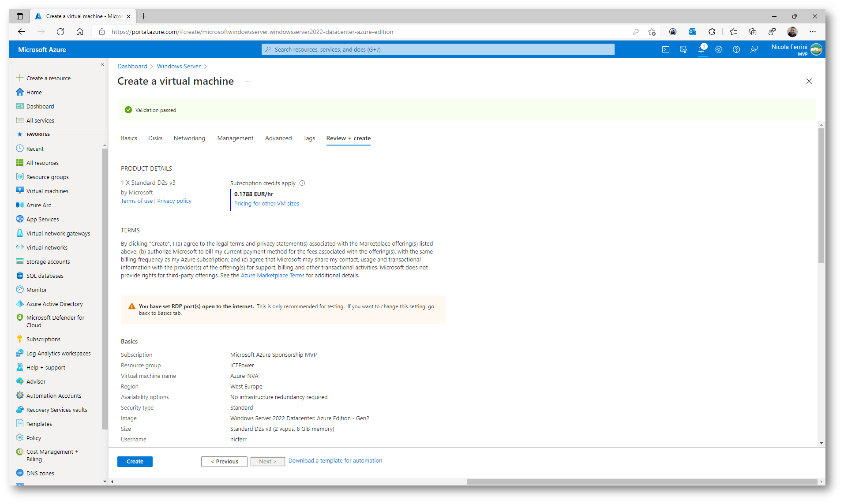Open Resource groups in the sidebar
The width and height of the screenshot is (844, 504).
[x=48, y=177]
